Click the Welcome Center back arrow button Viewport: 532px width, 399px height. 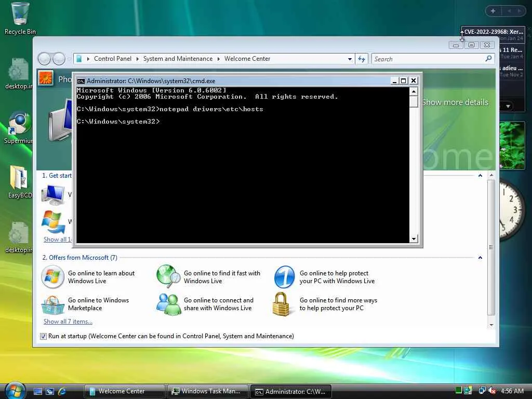pos(45,59)
